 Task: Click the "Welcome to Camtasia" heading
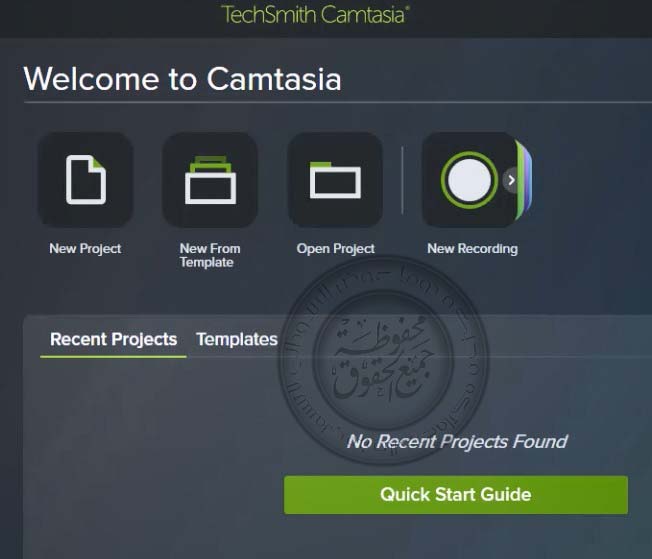pyautogui.click(x=182, y=79)
